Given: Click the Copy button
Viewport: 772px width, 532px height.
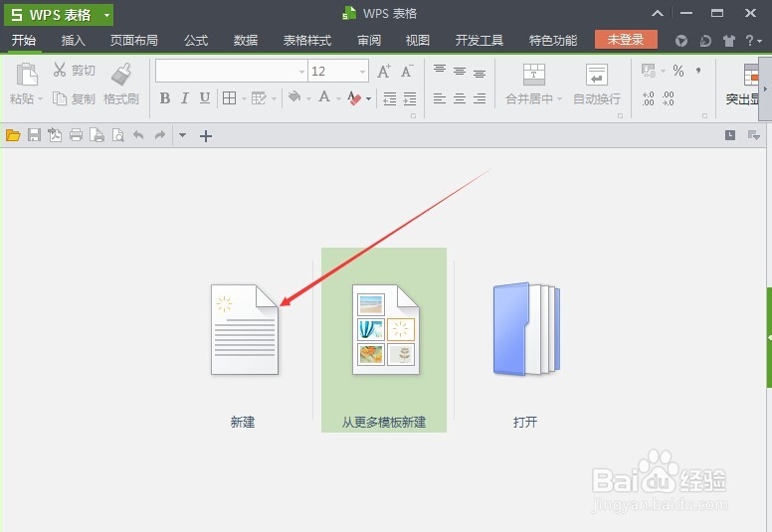Looking at the screenshot, I should 74,98.
